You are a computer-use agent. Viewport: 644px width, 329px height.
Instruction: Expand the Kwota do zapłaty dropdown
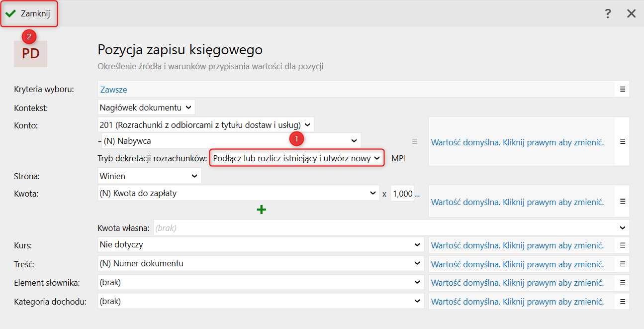pyautogui.click(x=238, y=193)
